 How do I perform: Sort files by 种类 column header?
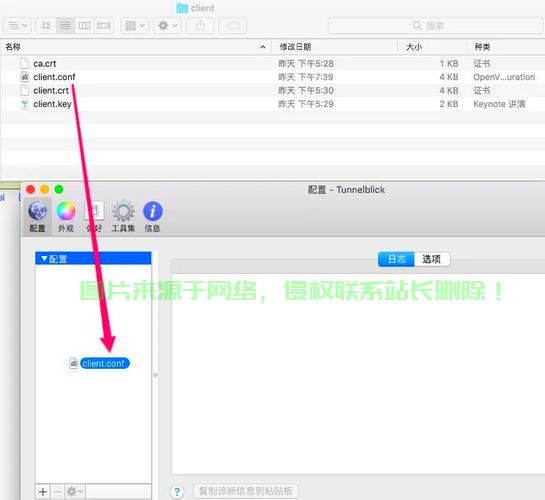[506, 47]
